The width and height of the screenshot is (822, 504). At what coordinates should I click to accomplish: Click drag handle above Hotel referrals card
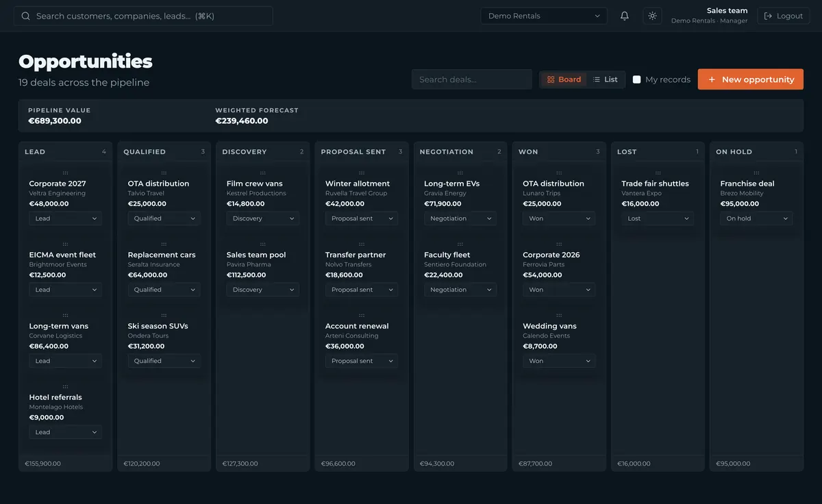pyautogui.click(x=66, y=386)
